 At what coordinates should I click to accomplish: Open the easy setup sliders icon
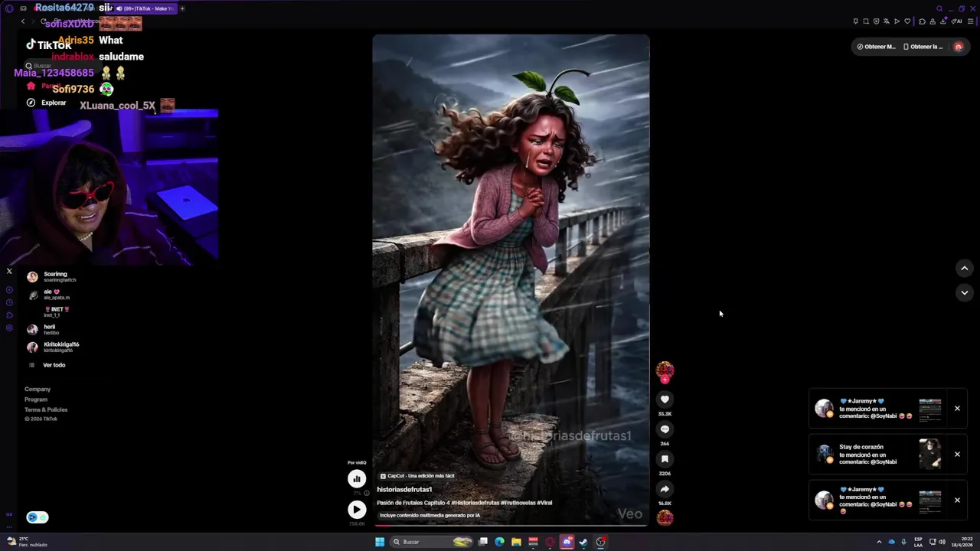click(970, 21)
